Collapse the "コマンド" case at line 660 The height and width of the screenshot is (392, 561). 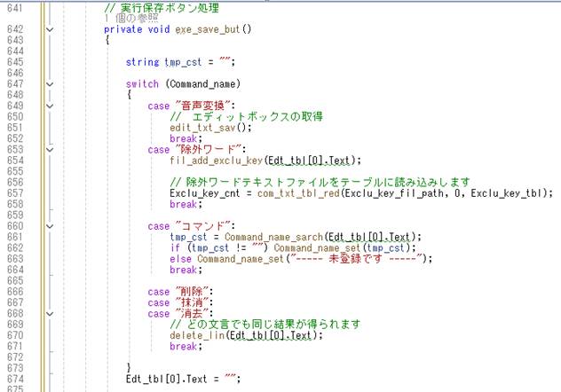tap(49, 226)
